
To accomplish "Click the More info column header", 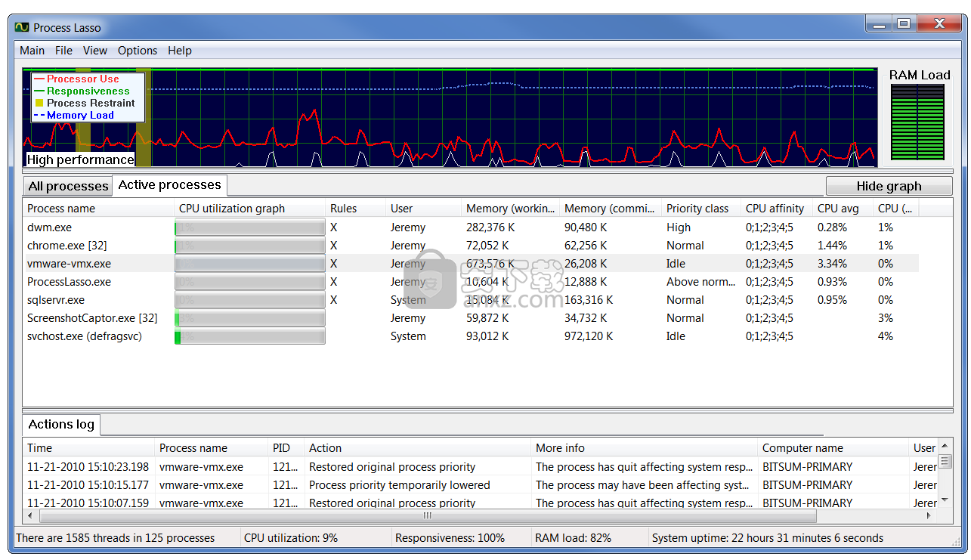I will click(x=645, y=448).
